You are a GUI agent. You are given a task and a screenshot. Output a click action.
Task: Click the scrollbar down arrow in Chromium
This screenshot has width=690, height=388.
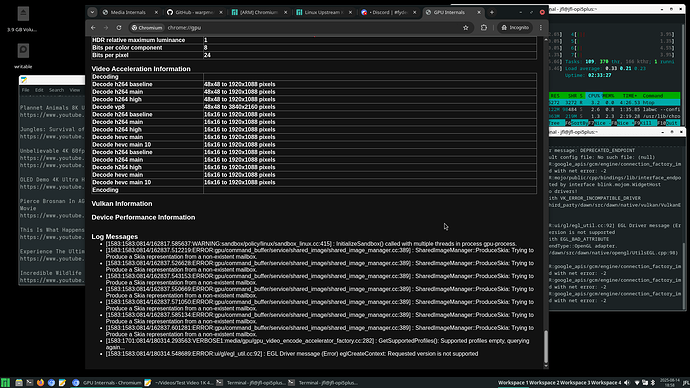click(546, 366)
